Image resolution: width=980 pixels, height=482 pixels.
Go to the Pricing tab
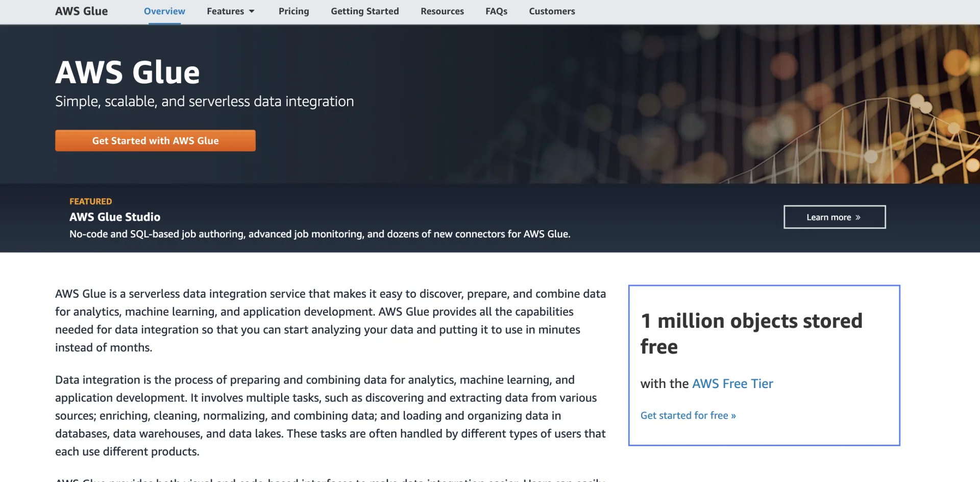[294, 11]
